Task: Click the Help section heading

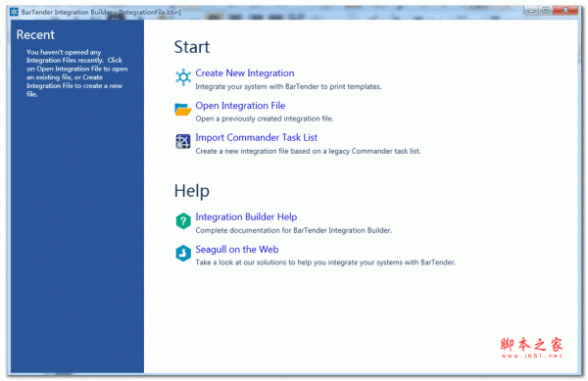Action: (192, 191)
